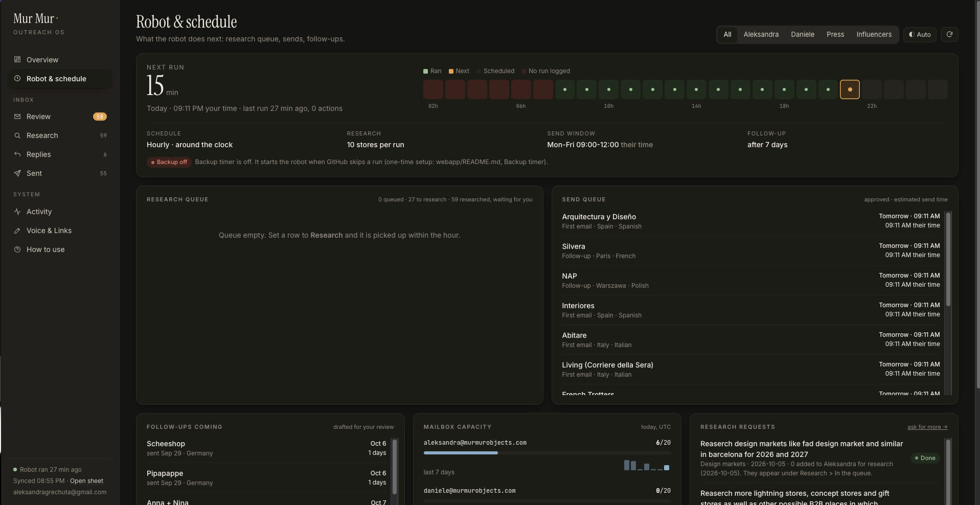Select Scheeshop follow-up row
980x505 pixels.
pyautogui.click(x=266, y=448)
